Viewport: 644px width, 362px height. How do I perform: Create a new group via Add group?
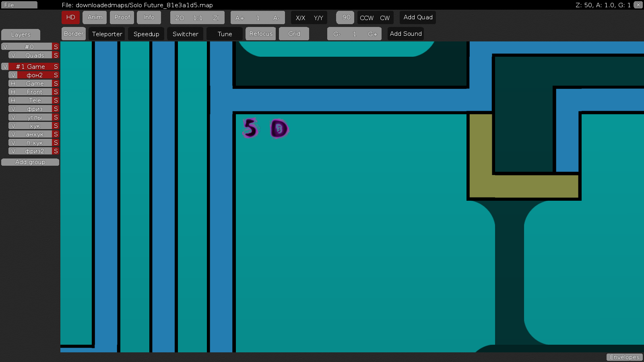(30, 162)
